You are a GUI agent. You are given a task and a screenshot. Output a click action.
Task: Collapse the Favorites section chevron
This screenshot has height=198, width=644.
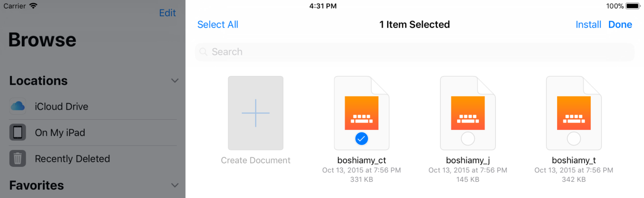pos(175,185)
